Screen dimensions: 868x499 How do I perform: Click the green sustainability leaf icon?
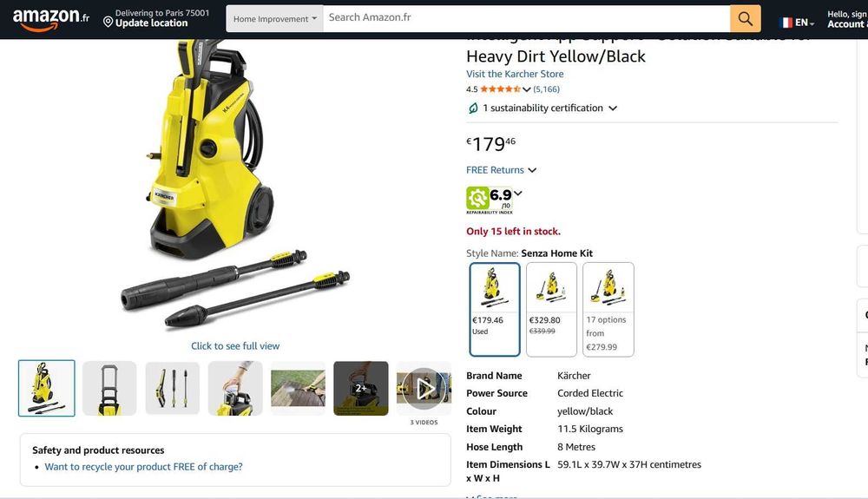click(x=473, y=108)
